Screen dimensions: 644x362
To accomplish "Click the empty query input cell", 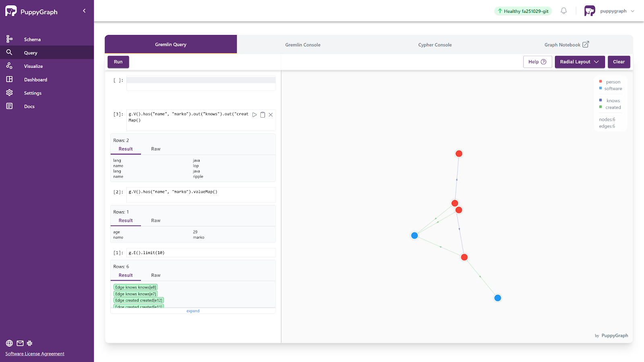I will coord(201,83).
